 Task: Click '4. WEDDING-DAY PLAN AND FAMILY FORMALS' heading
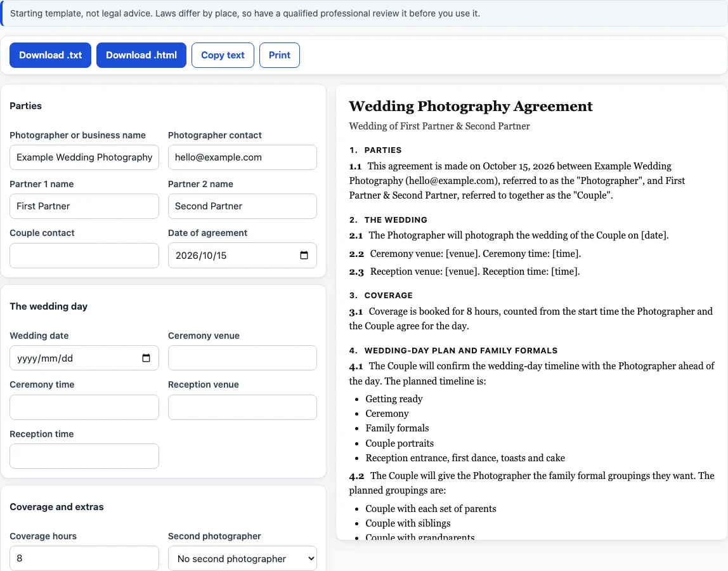coord(453,350)
